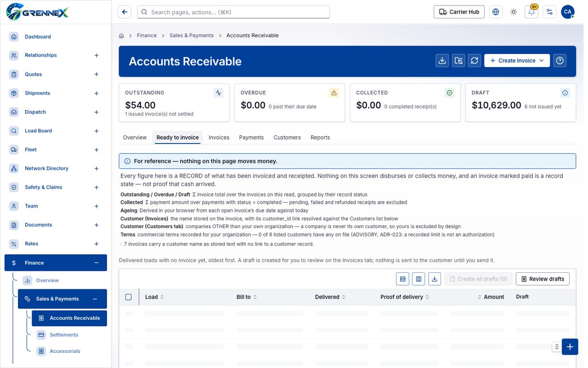Open the CA user avatar menu
This screenshot has width=588, height=368.
(x=568, y=12)
